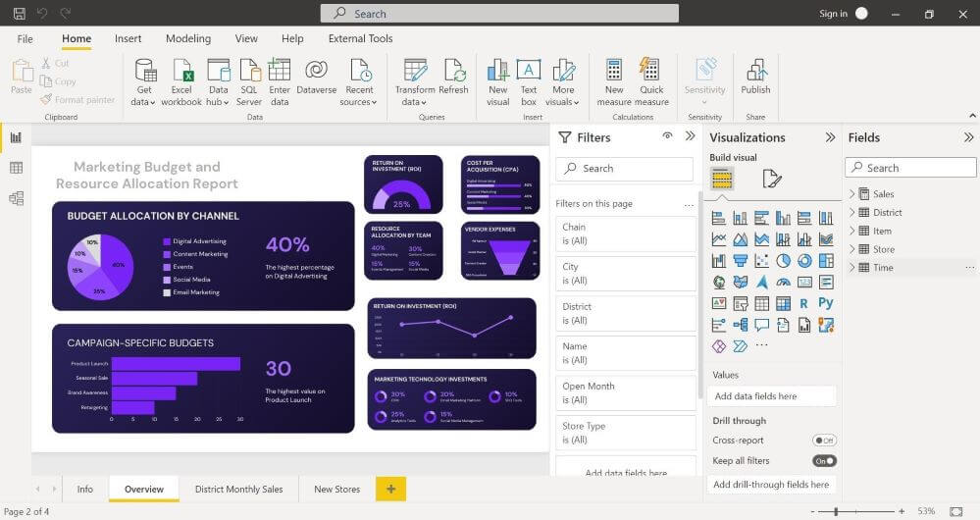Pick the Gauge visual

783,283
